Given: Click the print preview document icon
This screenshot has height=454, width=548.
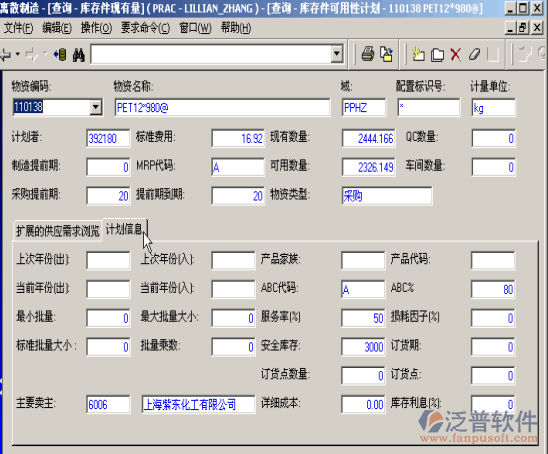Looking at the screenshot, I should pos(387,55).
